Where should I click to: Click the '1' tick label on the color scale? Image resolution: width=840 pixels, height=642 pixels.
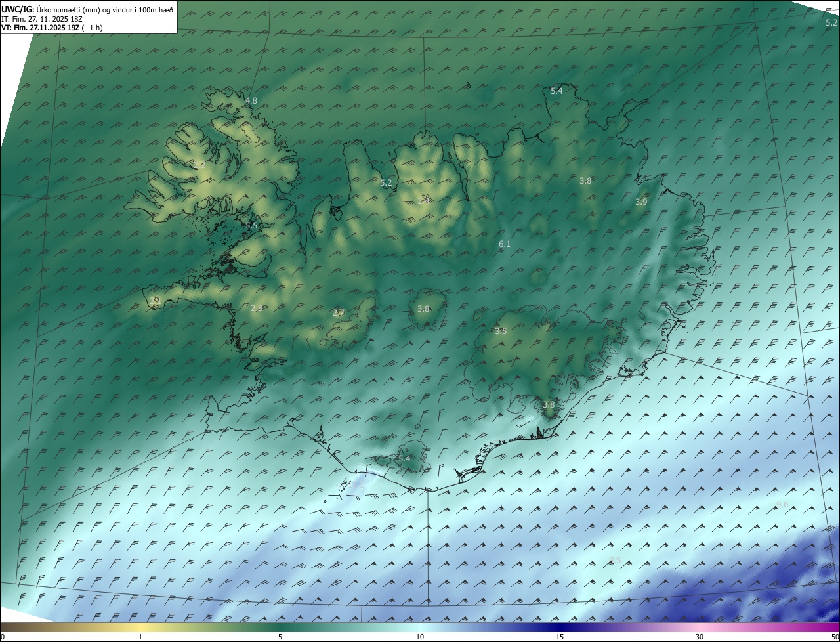coord(140,637)
